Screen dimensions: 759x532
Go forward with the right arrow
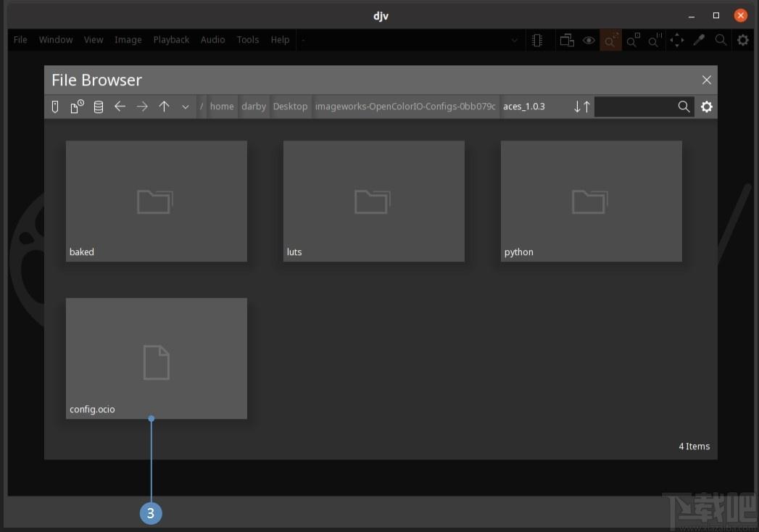(142, 107)
